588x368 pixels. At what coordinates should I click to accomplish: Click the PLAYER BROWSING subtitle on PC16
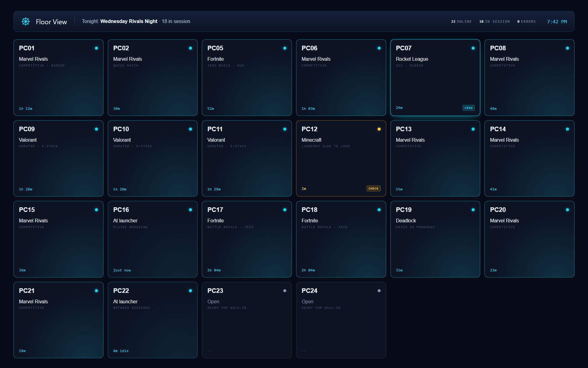(x=130, y=227)
